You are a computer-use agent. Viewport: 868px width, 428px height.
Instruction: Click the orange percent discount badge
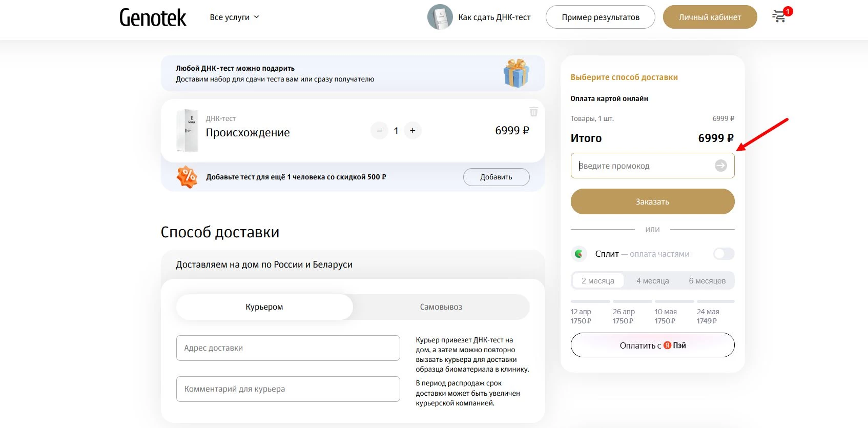tap(187, 177)
